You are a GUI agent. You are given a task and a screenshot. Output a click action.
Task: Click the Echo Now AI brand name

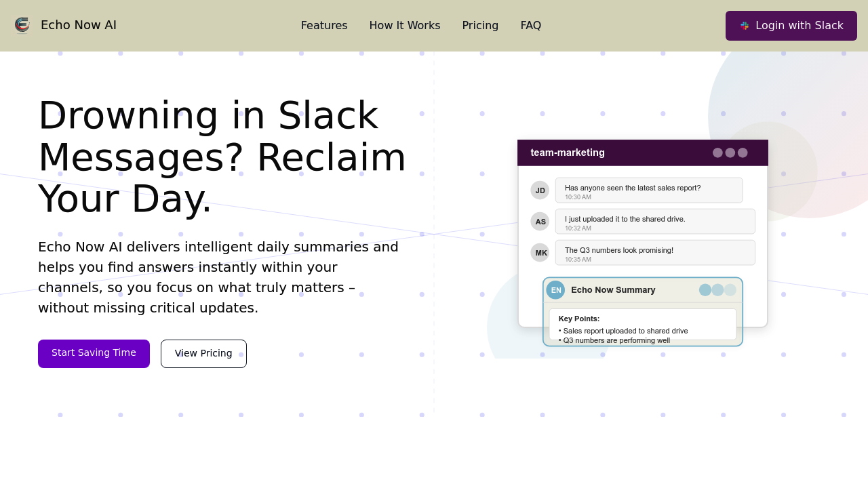point(79,25)
